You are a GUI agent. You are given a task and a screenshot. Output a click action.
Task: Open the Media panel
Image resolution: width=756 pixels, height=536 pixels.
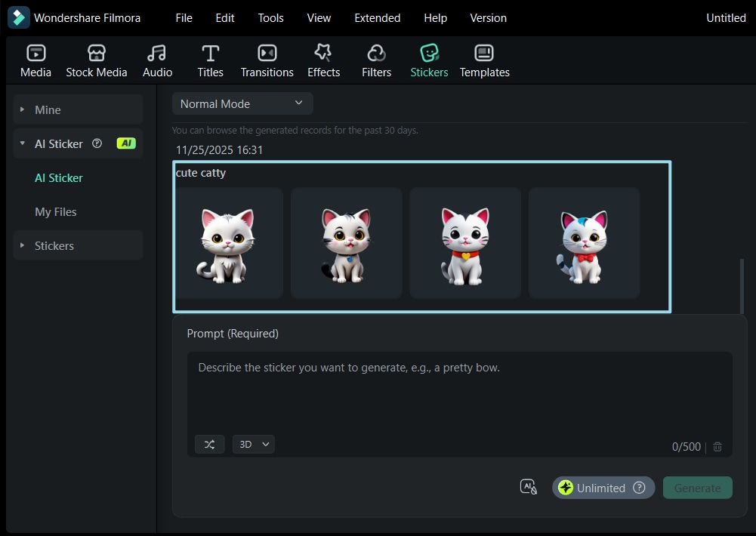(35, 60)
